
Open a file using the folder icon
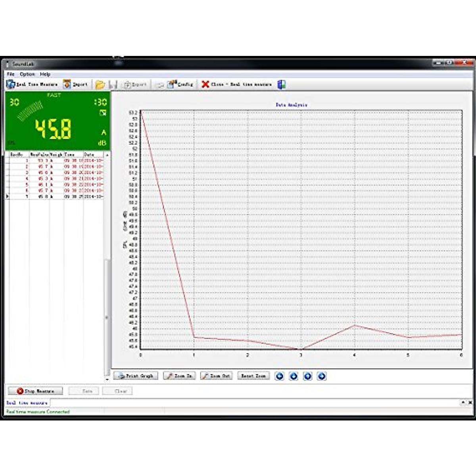click(100, 84)
